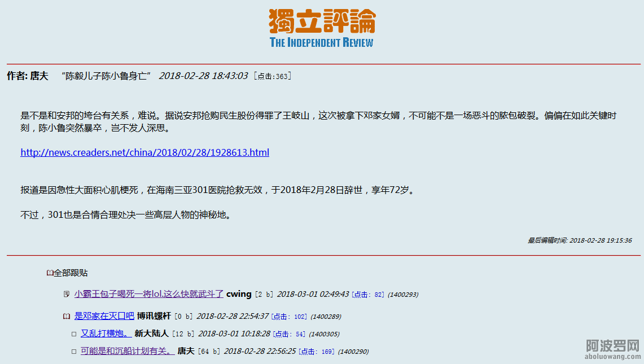Click the 獨立評論 Independent Review logo

point(322,28)
